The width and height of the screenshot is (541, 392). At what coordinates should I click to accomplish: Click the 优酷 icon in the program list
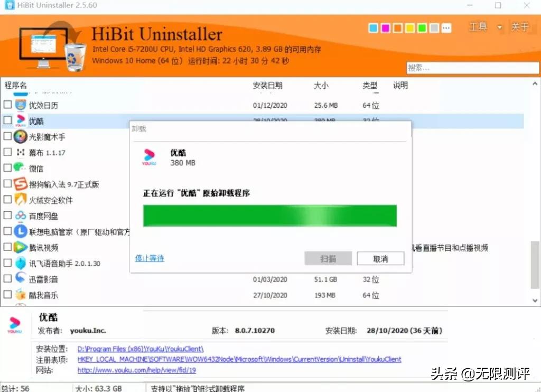click(21, 120)
